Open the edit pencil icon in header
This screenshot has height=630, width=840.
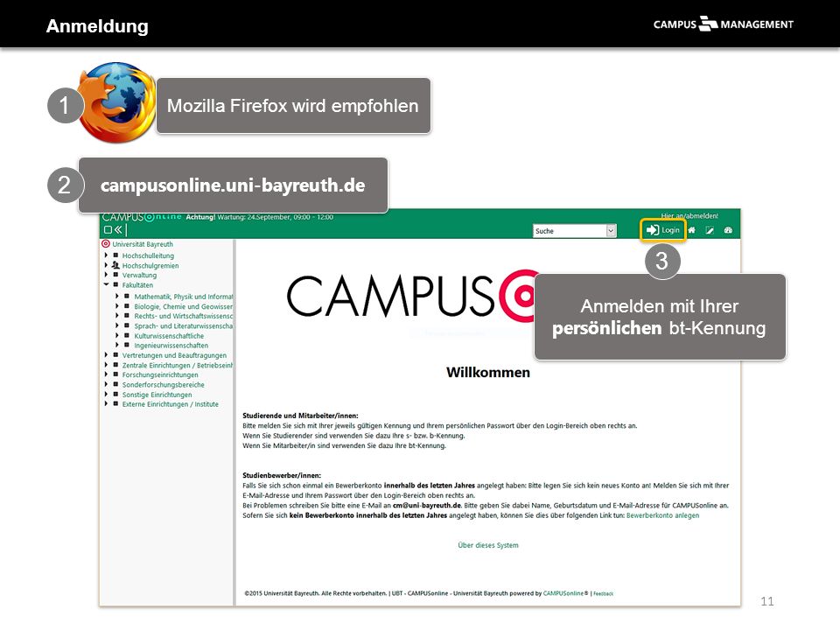[710, 230]
